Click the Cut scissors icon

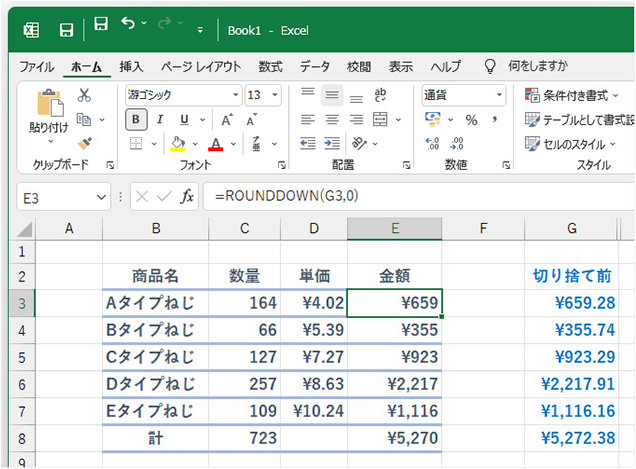coord(84,95)
